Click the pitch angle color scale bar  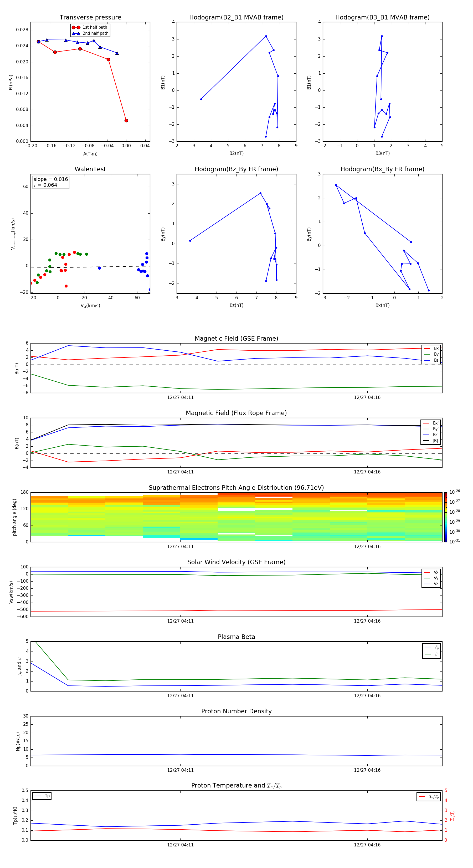446,517
